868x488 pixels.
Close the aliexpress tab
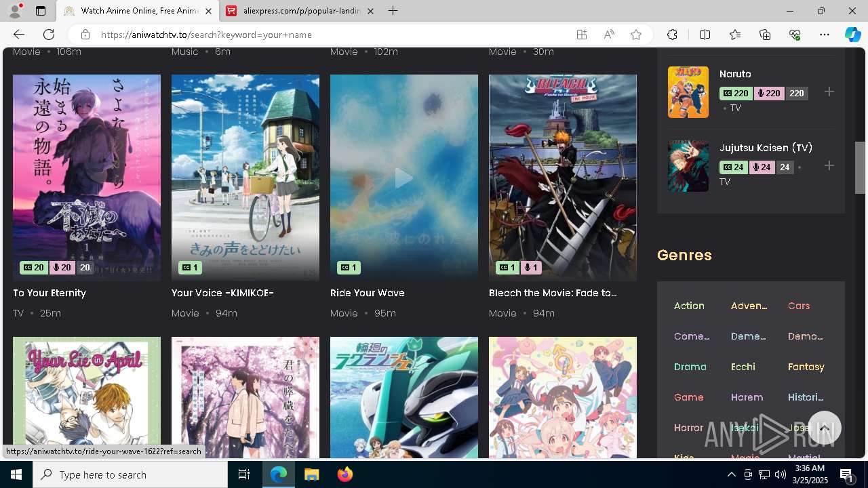tap(370, 11)
